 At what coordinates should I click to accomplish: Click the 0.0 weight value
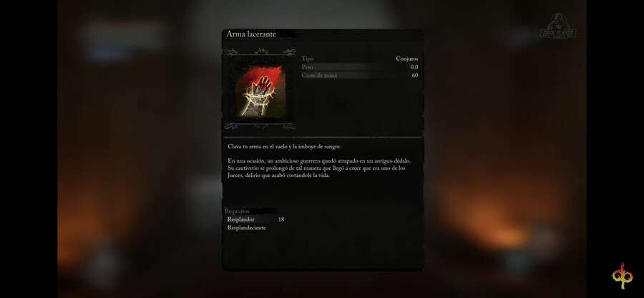(x=414, y=67)
